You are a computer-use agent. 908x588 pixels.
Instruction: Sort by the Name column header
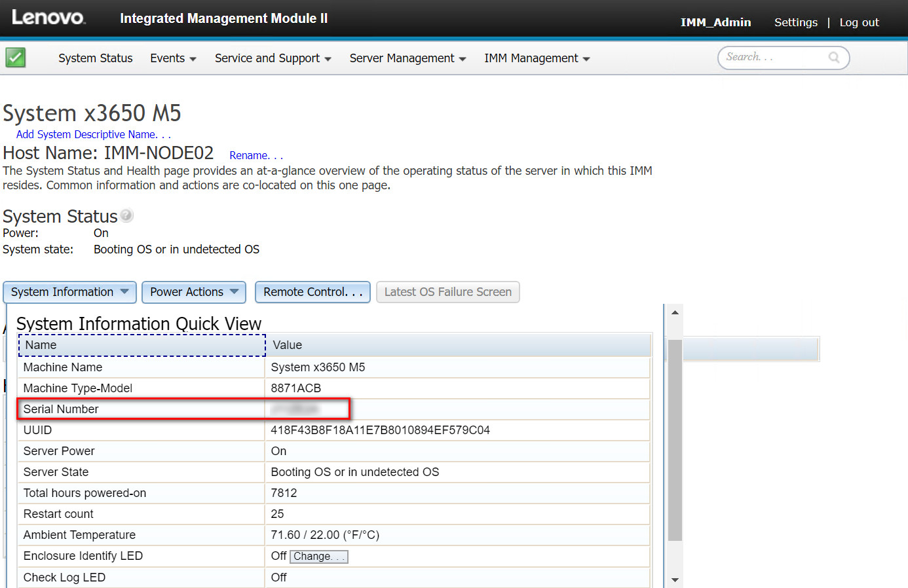[x=142, y=345]
